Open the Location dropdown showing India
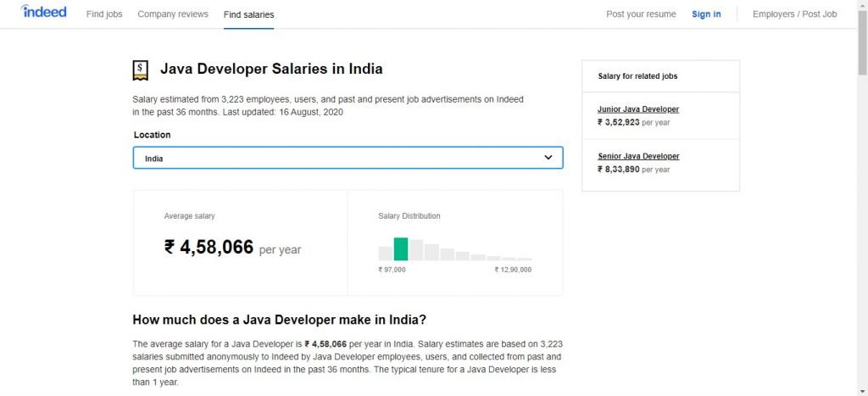Image resolution: width=868 pixels, height=396 pixels. click(348, 158)
